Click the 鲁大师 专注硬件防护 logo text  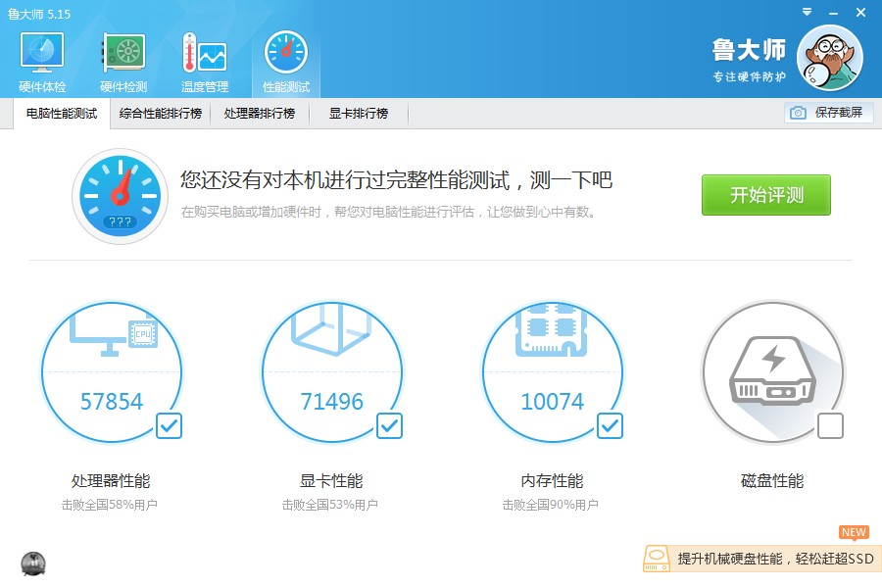[750, 60]
